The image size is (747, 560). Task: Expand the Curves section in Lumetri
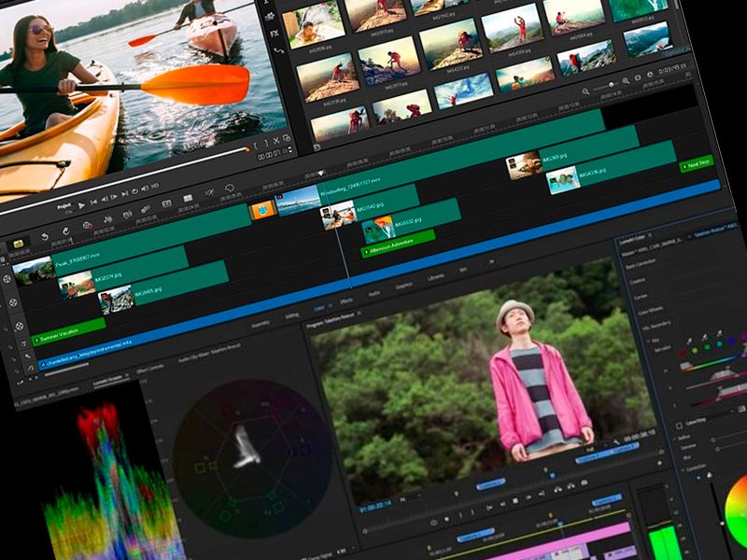(641, 296)
